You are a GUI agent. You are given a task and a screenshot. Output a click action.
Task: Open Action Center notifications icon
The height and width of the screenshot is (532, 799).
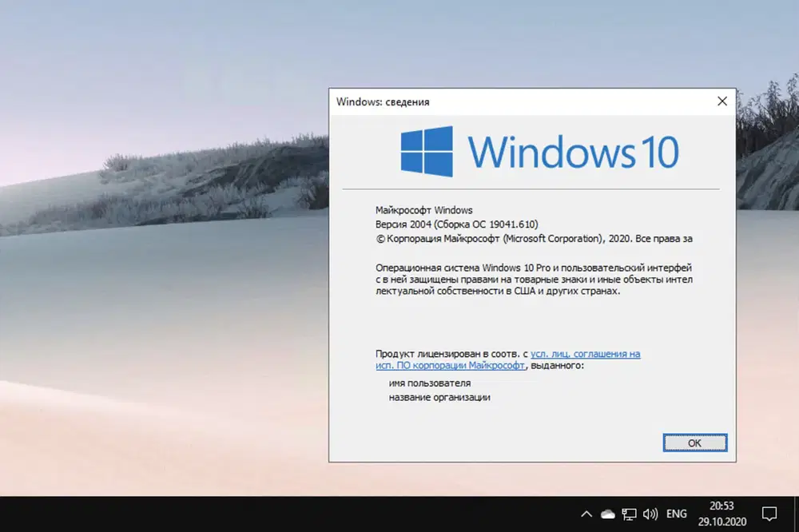coord(769,514)
